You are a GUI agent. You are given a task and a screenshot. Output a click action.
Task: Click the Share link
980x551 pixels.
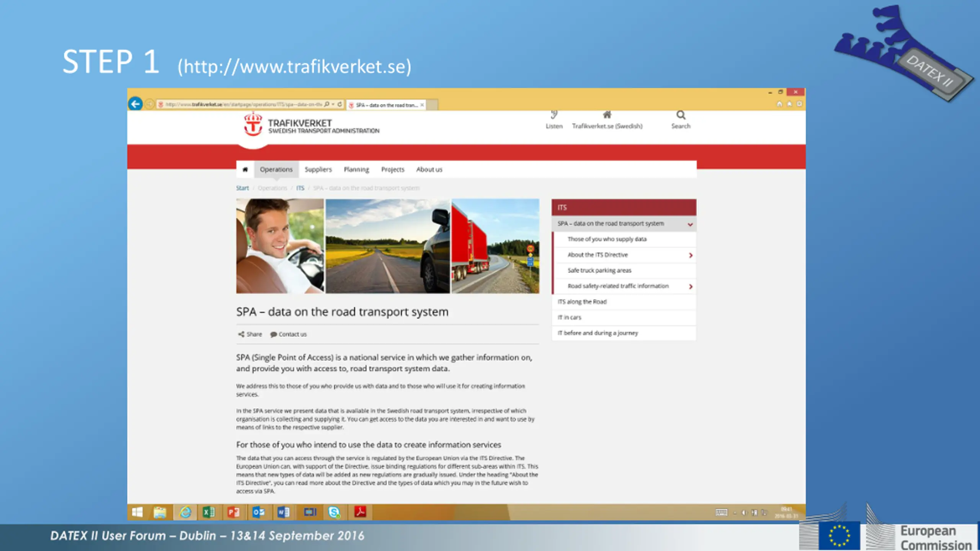click(250, 334)
